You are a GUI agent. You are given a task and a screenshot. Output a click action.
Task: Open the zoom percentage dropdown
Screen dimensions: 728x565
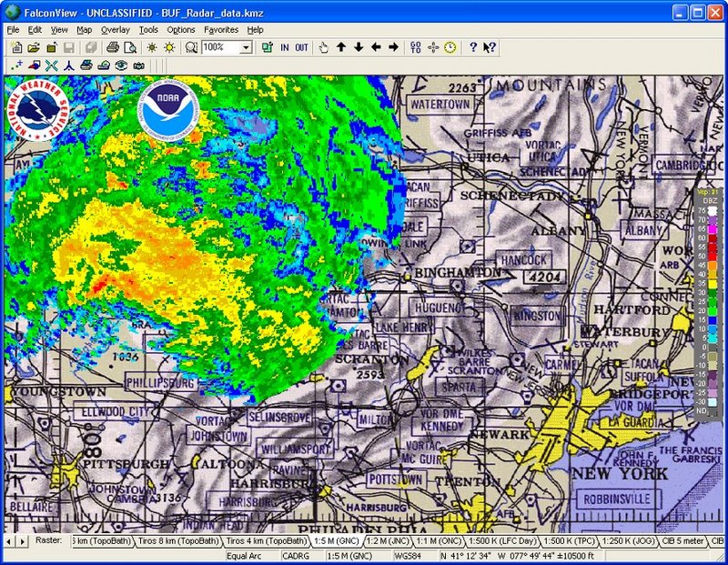(244, 46)
